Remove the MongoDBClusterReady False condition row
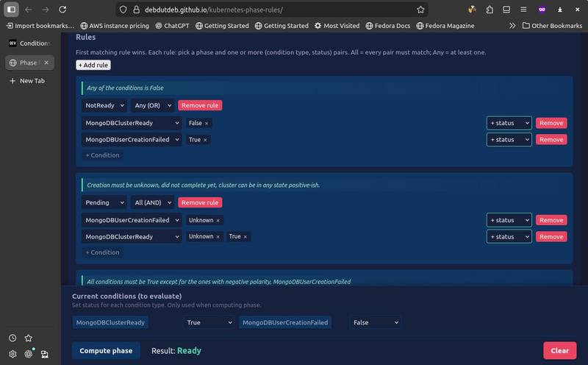Image resolution: width=588 pixels, height=365 pixels. point(551,123)
